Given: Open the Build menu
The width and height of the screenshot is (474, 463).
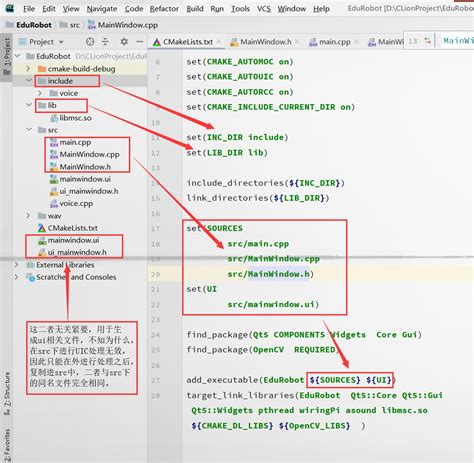Looking at the screenshot, I should pos(195,9).
